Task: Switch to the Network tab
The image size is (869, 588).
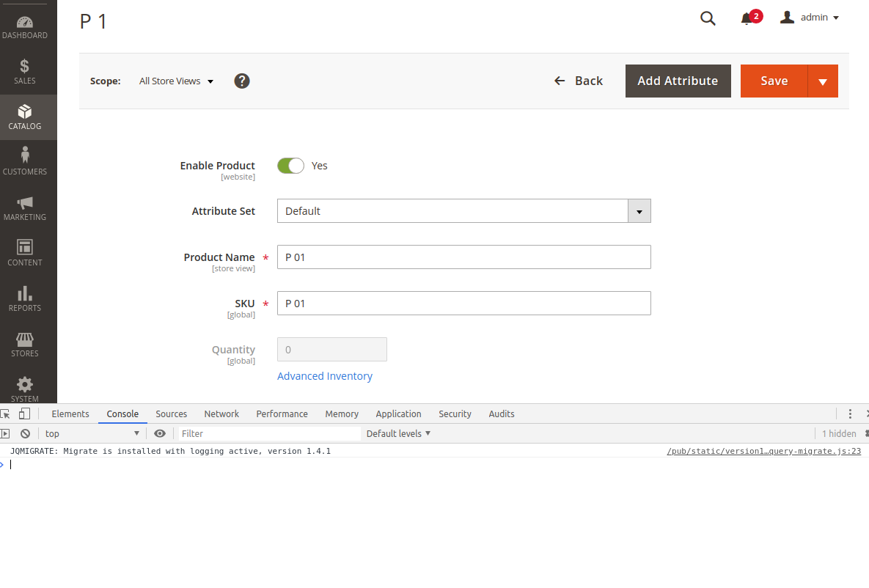Action: click(x=221, y=414)
